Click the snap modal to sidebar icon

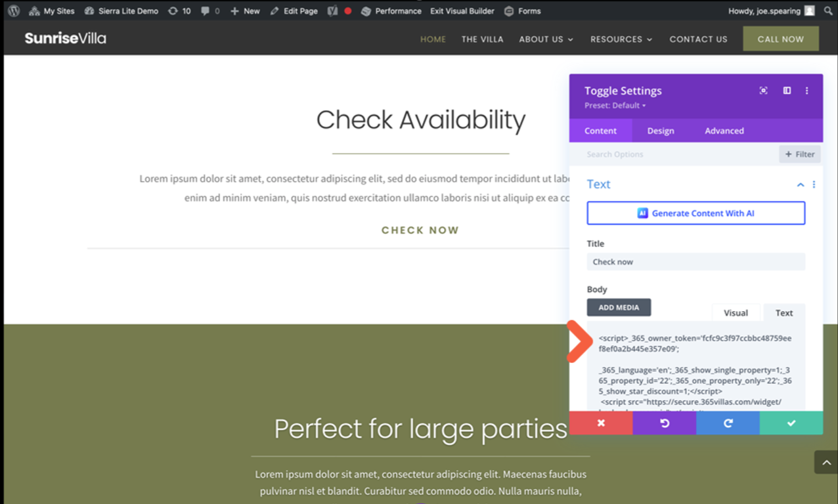[787, 91]
